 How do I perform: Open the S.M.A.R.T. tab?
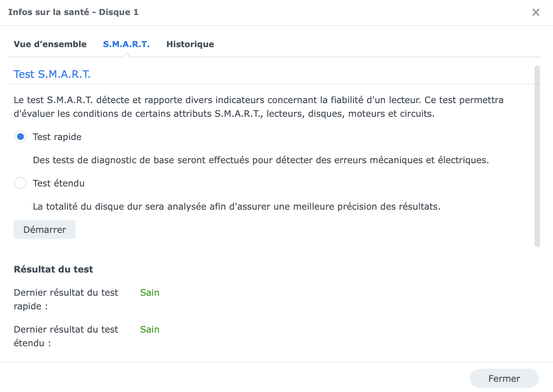(126, 44)
